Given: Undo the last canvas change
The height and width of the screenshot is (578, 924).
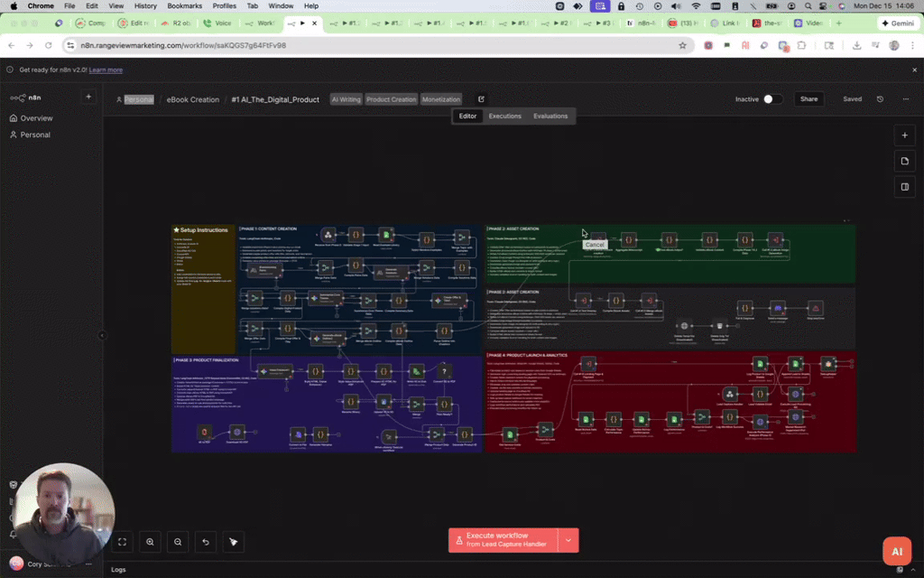Looking at the screenshot, I should pos(205,542).
